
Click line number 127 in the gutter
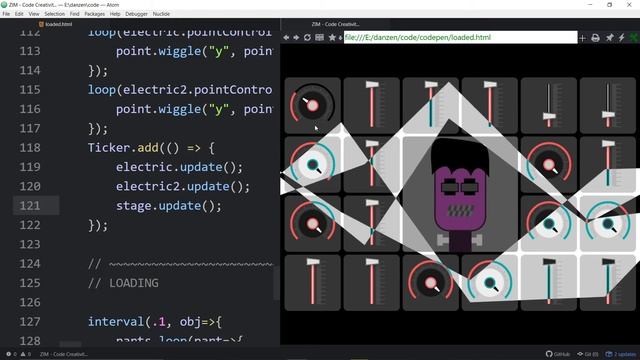(x=30, y=321)
